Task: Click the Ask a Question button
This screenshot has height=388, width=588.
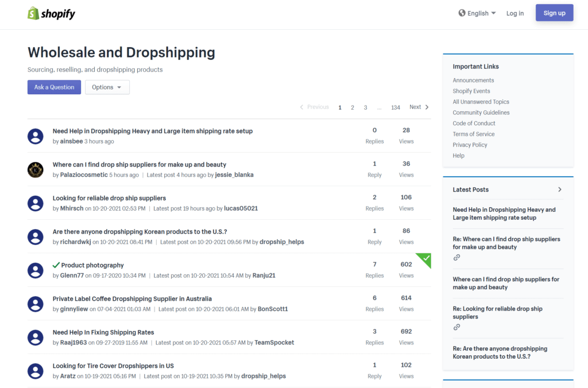Action: [x=54, y=87]
